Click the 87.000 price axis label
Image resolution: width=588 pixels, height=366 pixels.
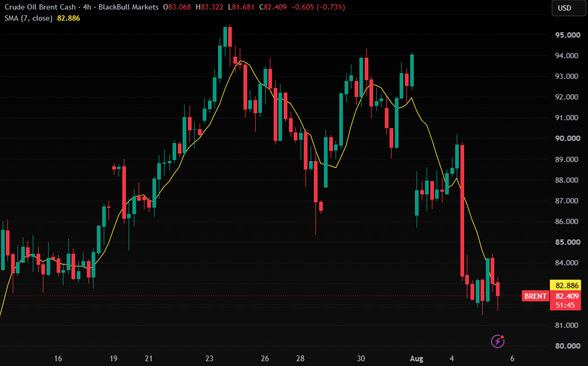click(x=567, y=200)
